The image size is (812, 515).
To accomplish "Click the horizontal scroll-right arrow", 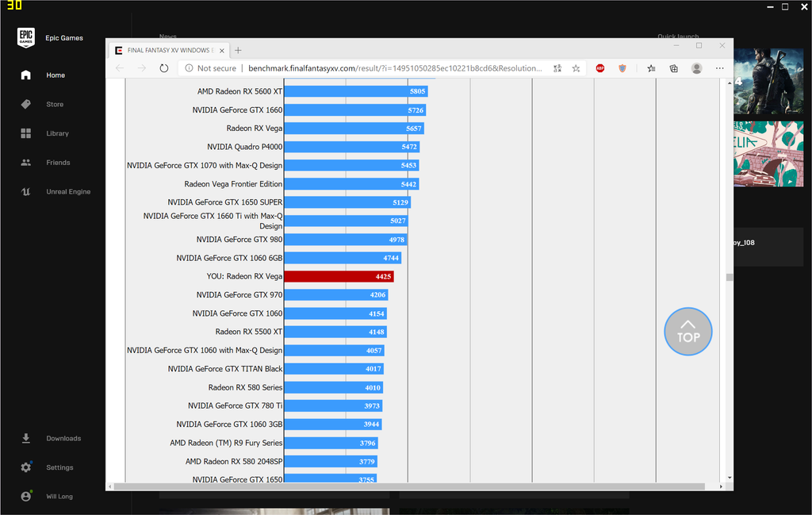I will 721,486.
